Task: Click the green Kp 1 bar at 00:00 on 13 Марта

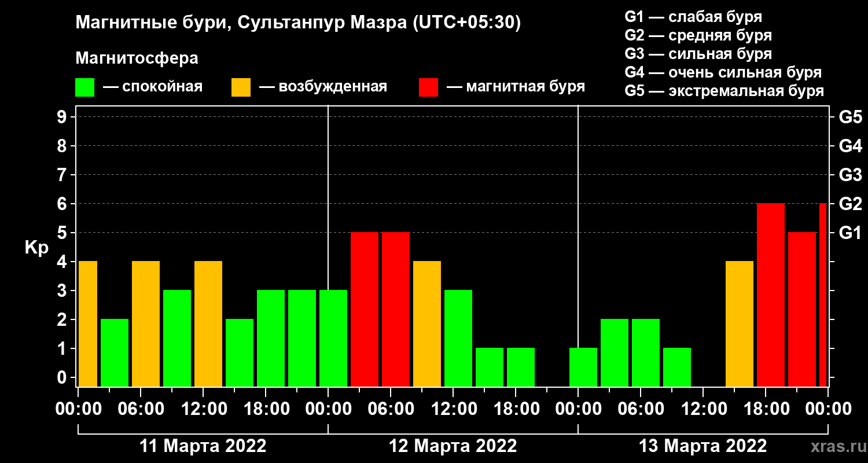Action: 583,368
